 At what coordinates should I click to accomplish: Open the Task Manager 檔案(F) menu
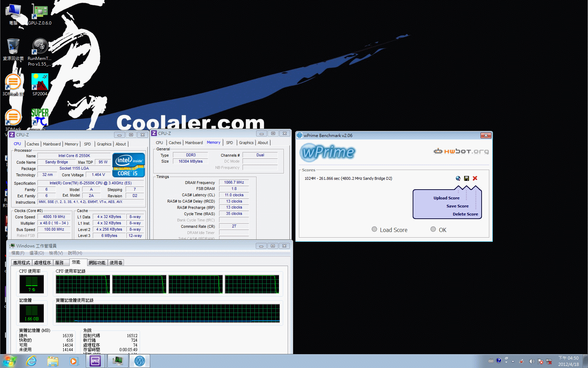click(x=18, y=253)
